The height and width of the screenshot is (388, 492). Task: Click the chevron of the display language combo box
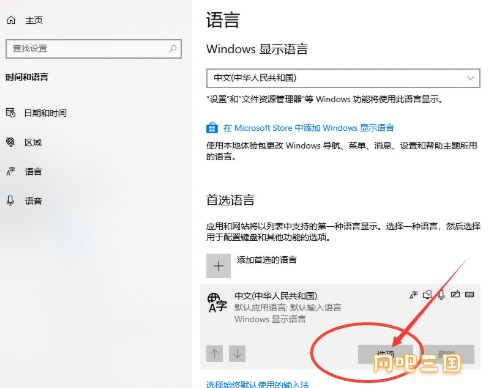[470, 78]
